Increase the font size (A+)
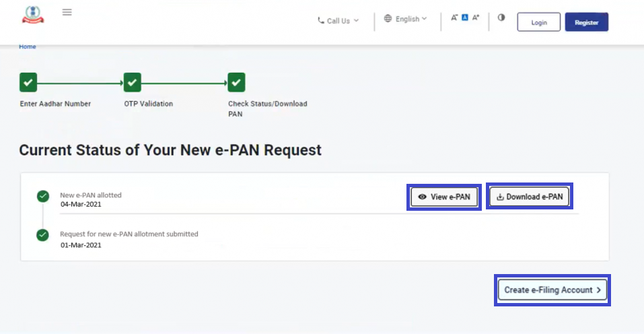The height and width of the screenshot is (334, 644). (476, 18)
